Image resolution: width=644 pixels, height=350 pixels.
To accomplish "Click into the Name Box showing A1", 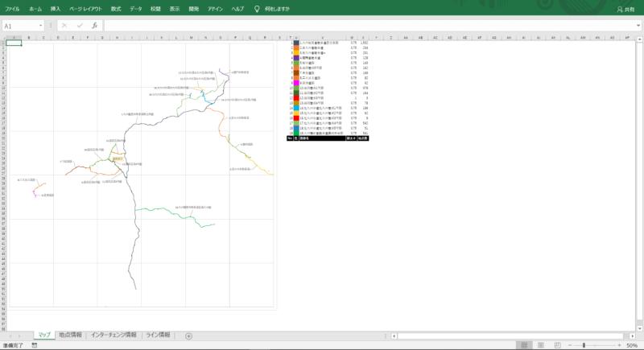I will click(19, 26).
